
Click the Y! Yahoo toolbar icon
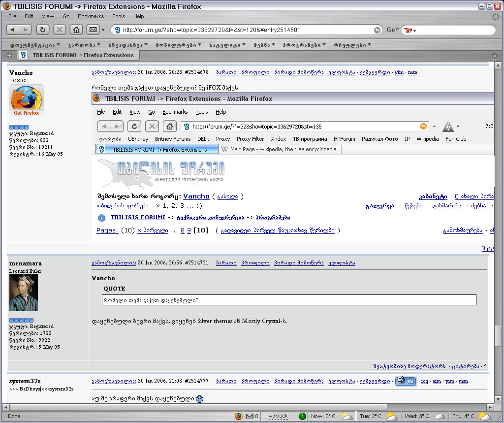click(x=409, y=30)
